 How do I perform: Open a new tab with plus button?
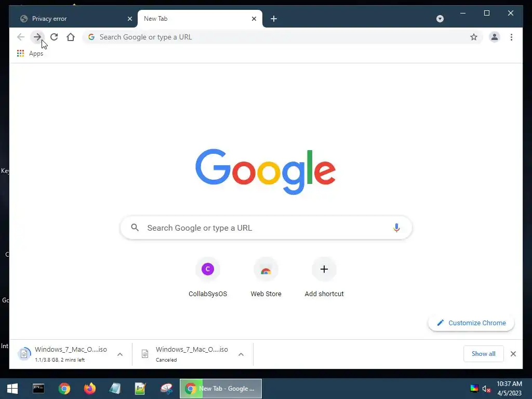coord(274,19)
